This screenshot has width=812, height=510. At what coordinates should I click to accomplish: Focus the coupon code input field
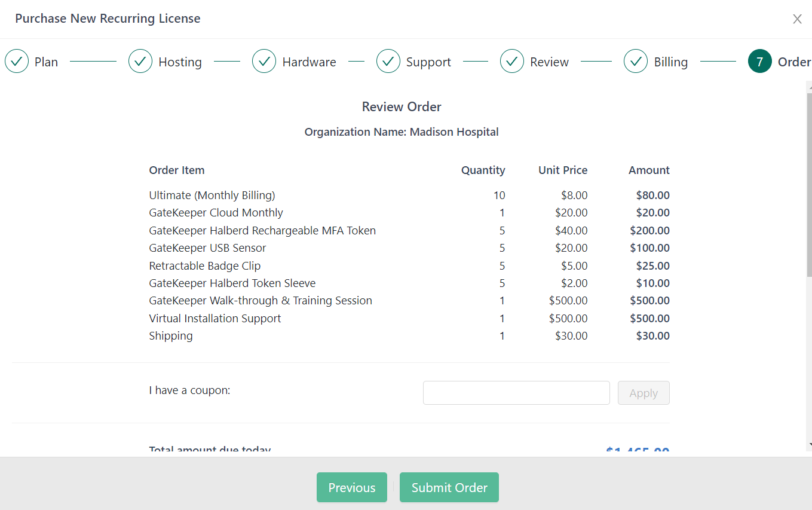(516, 393)
